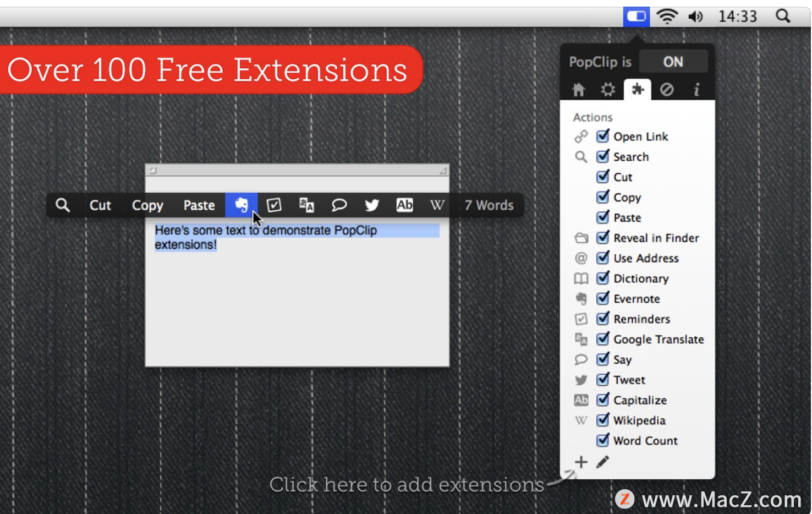Switch to the Home tab
The width and height of the screenshot is (812, 514).
click(x=579, y=89)
